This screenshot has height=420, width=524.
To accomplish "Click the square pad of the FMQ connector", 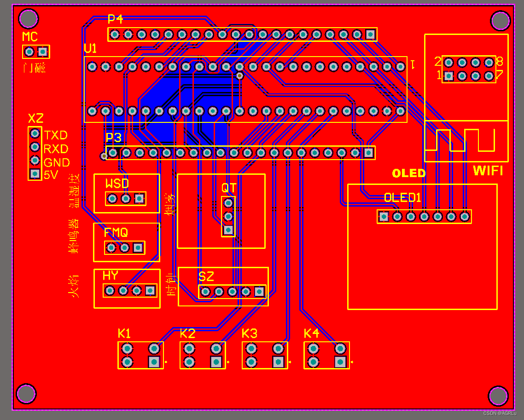I will click(x=138, y=248).
